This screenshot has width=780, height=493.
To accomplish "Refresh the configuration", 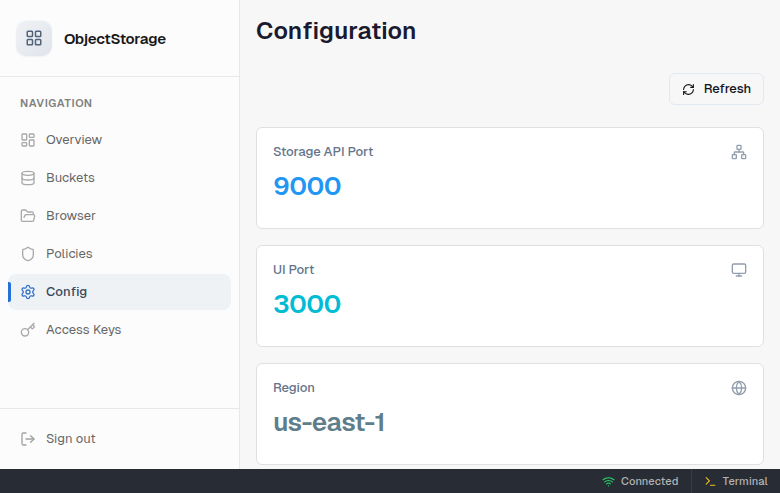I will point(716,89).
